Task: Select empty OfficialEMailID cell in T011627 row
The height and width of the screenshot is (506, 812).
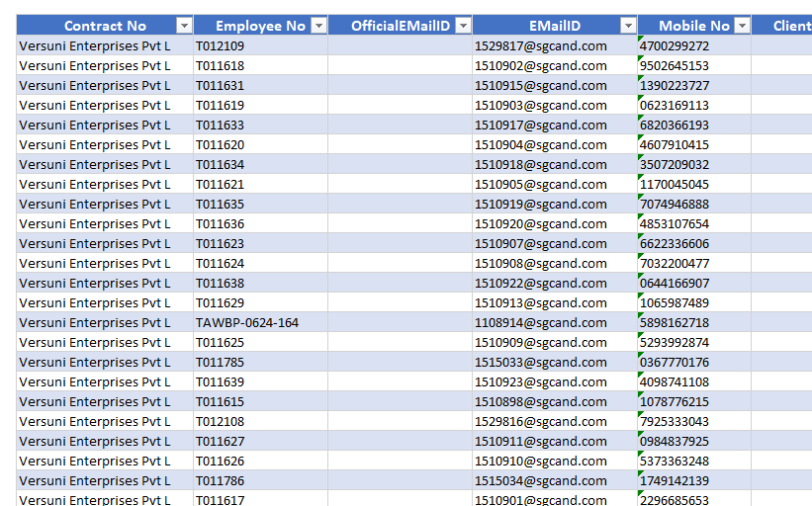Action: coord(401,441)
